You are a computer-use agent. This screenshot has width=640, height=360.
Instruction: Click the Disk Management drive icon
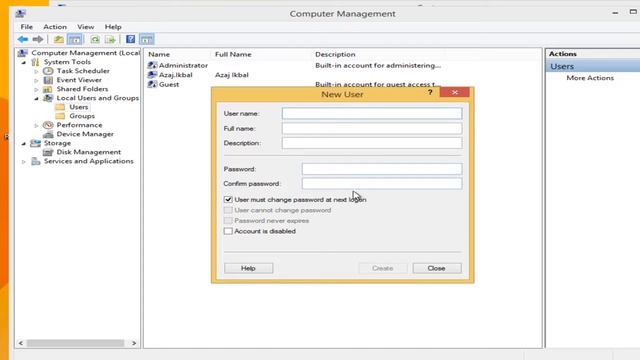point(48,152)
